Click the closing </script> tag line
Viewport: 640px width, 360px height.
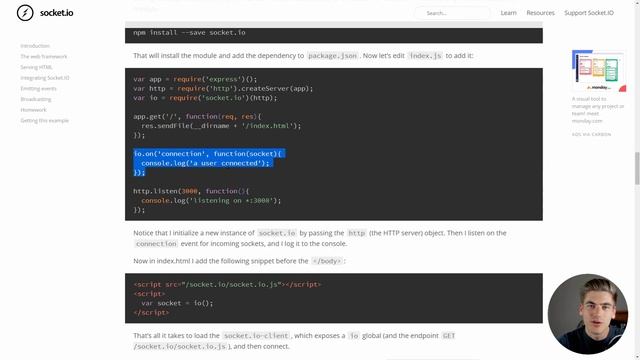(151, 313)
